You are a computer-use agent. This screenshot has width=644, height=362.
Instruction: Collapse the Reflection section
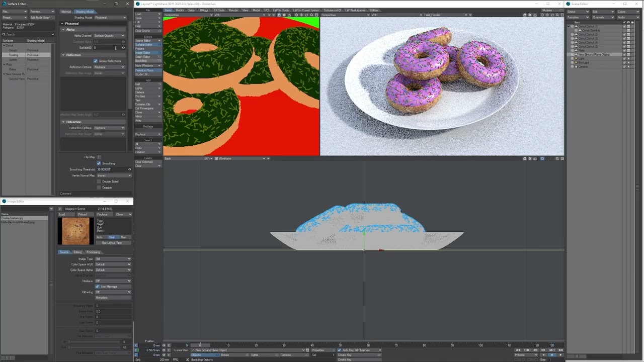click(63, 55)
